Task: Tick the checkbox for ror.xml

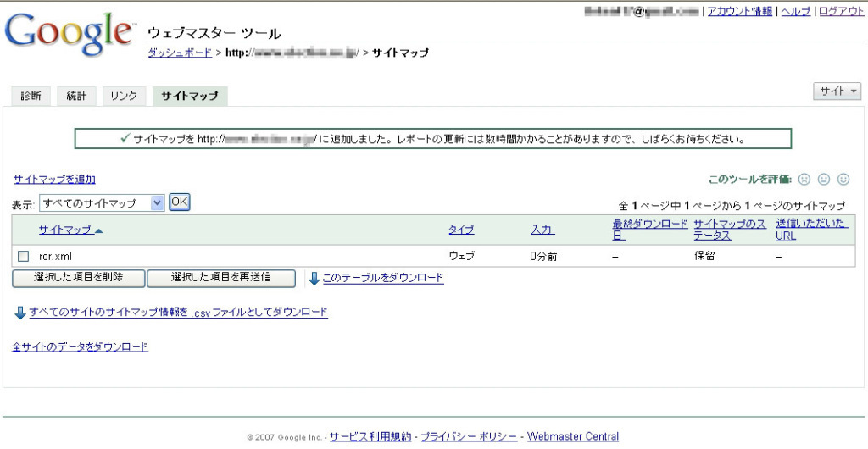Action: pos(23,257)
